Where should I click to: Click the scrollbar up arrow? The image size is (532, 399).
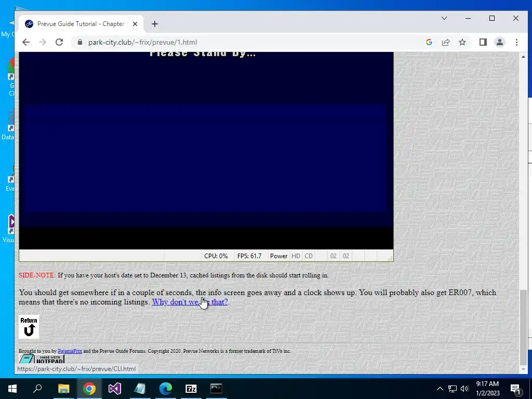click(x=523, y=57)
